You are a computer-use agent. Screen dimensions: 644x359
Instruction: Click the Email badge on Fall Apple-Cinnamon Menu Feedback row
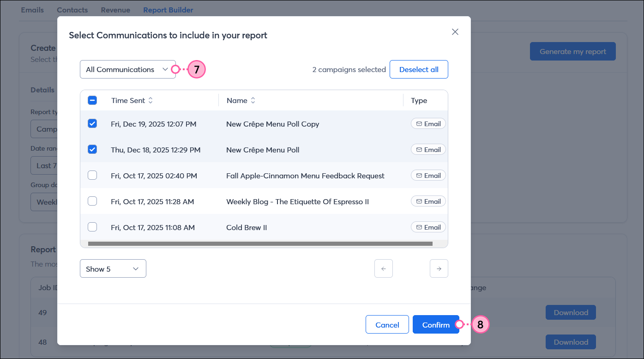(428, 175)
